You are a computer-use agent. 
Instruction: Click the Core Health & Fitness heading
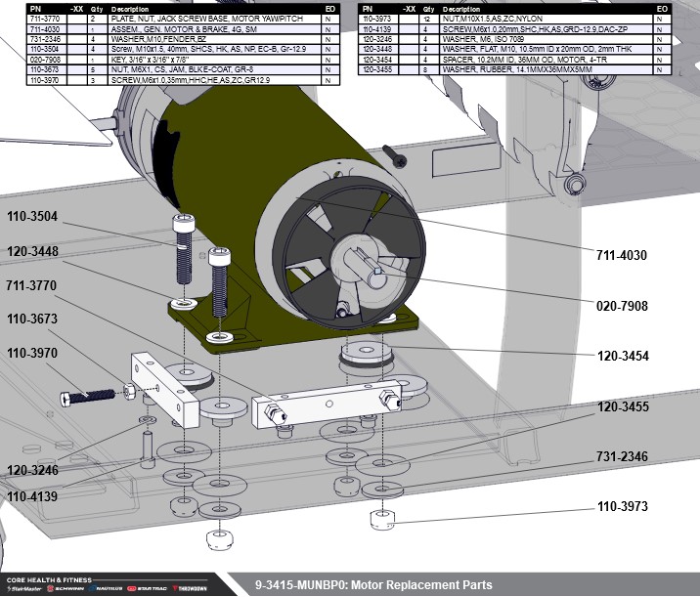click(48, 578)
